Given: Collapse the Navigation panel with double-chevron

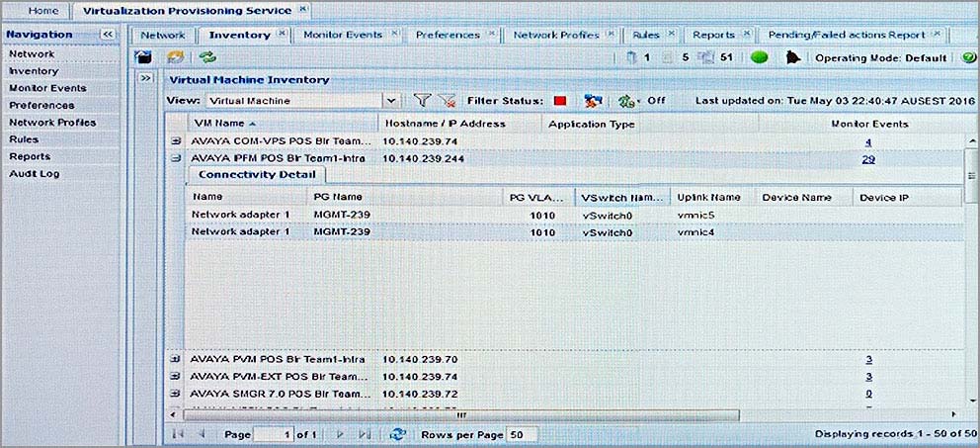Looking at the screenshot, I should tap(108, 35).
